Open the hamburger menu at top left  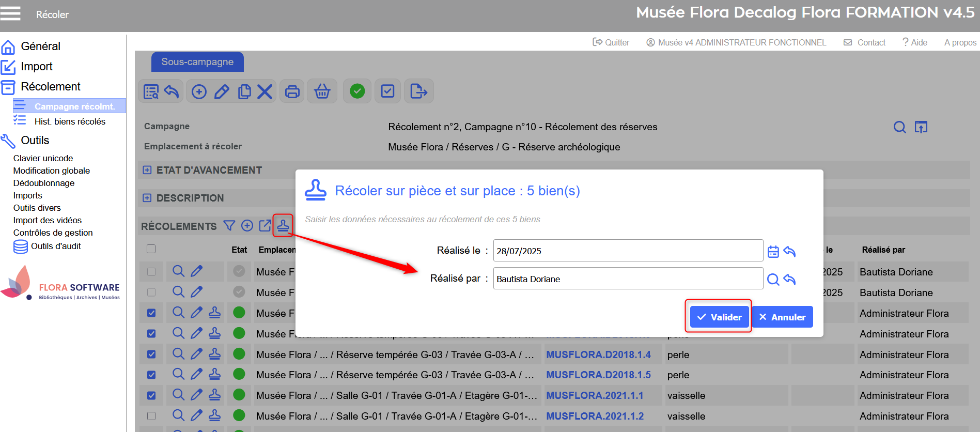coord(10,13)
